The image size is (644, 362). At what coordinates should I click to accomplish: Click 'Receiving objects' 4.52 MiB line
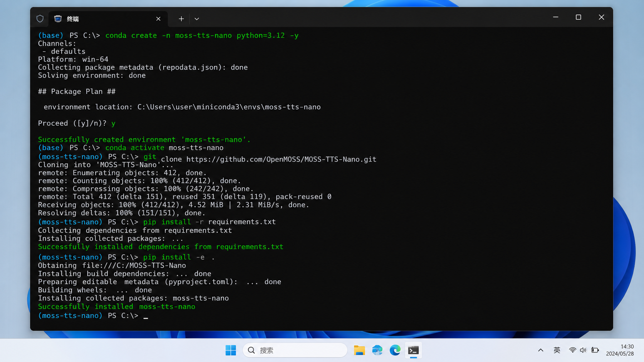[x=174, y=205]
